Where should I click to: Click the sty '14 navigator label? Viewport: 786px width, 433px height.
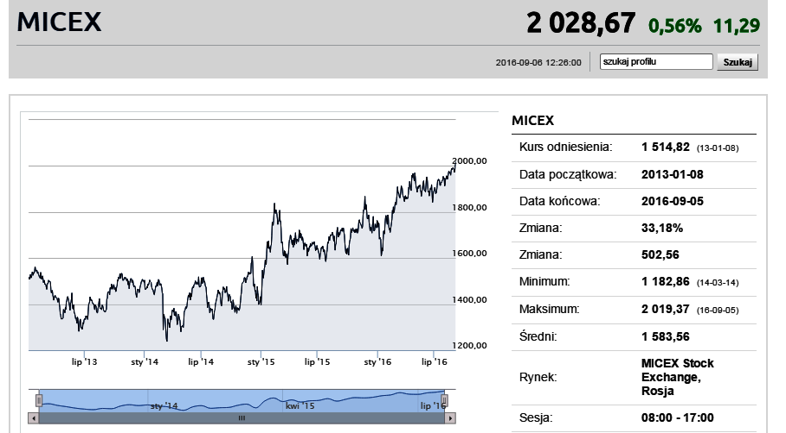coord(164,406)
